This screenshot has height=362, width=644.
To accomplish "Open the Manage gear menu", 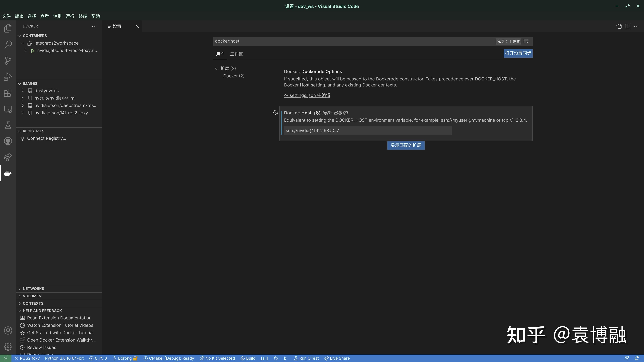I will click(x=8, y=347).
